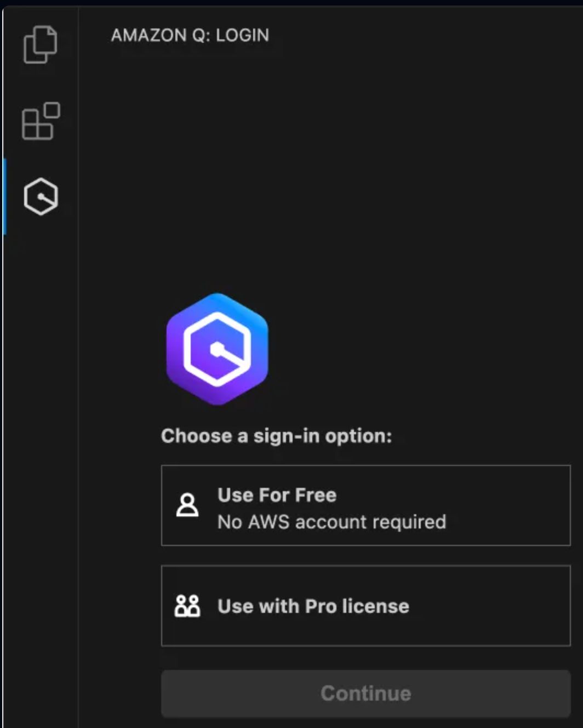583x728 pixels.
Task: Click the single-person icon beside Use For Free
Action: [x=187, y=505]
